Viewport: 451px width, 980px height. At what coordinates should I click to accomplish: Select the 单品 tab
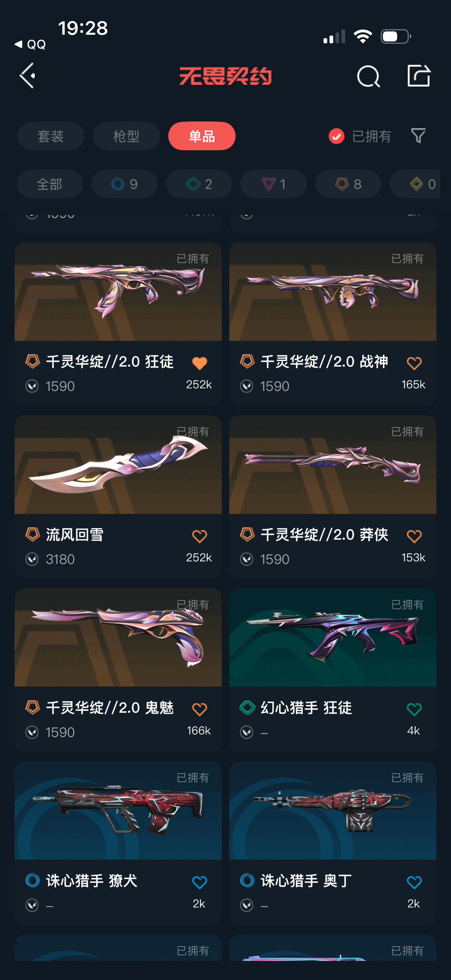click(202, 136)
